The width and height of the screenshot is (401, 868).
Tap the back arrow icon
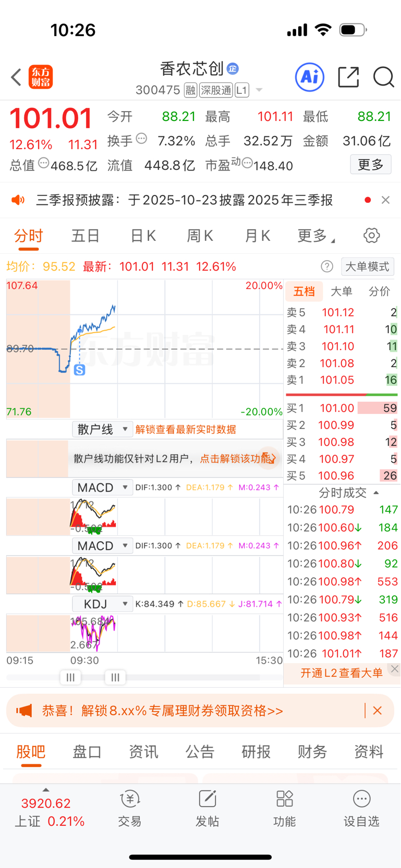coord(16,77)
